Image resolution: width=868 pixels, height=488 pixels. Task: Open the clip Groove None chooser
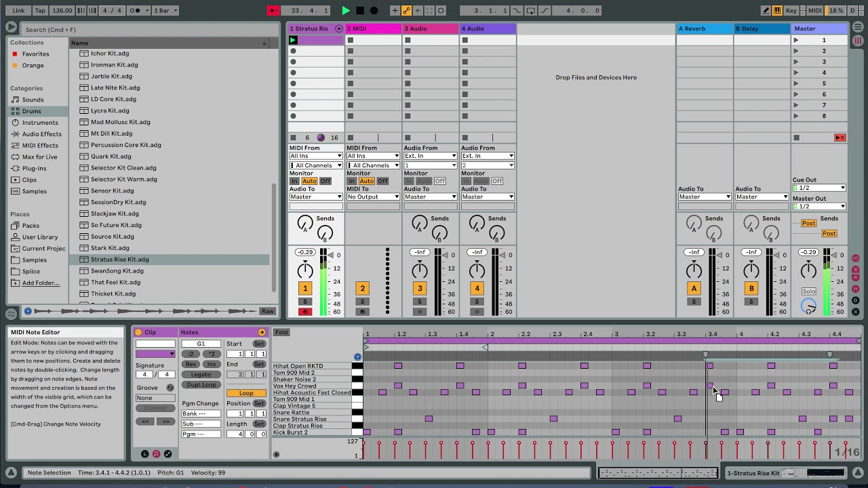click(x=155, y=398)
